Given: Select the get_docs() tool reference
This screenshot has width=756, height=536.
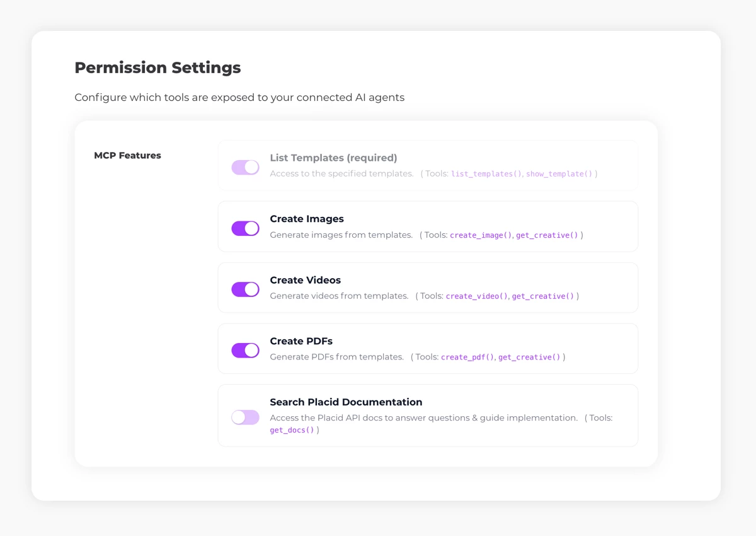Looking at the screenshot, I should (x=291, y=429).
